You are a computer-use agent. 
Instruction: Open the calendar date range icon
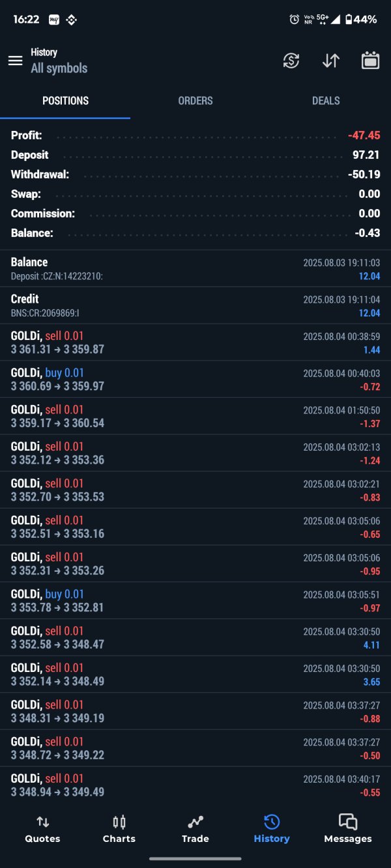(x=371, y=61)
